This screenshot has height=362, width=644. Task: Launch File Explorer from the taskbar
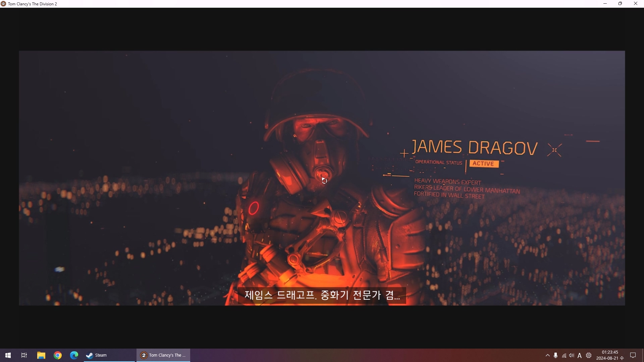pos(41,355)
